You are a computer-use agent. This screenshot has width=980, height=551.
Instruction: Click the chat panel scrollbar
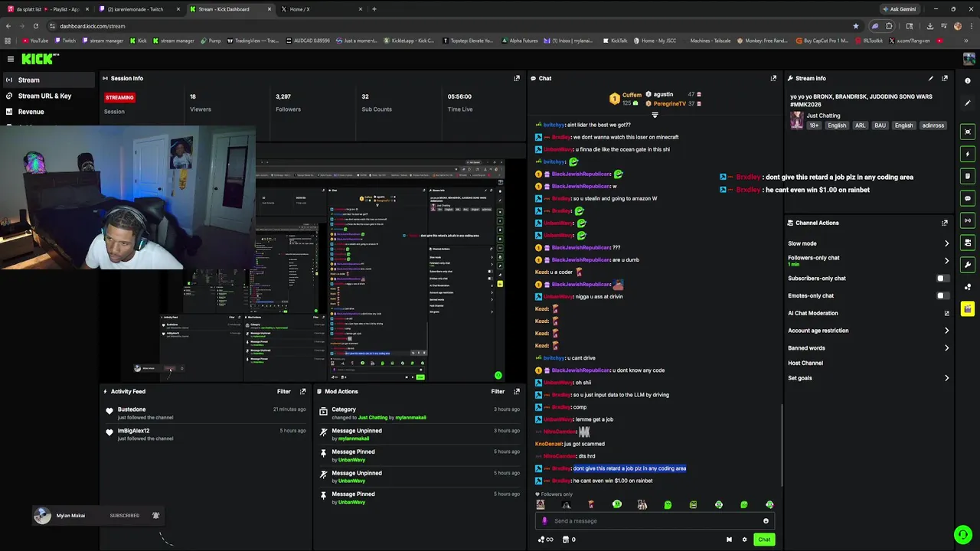pos(781,444)
